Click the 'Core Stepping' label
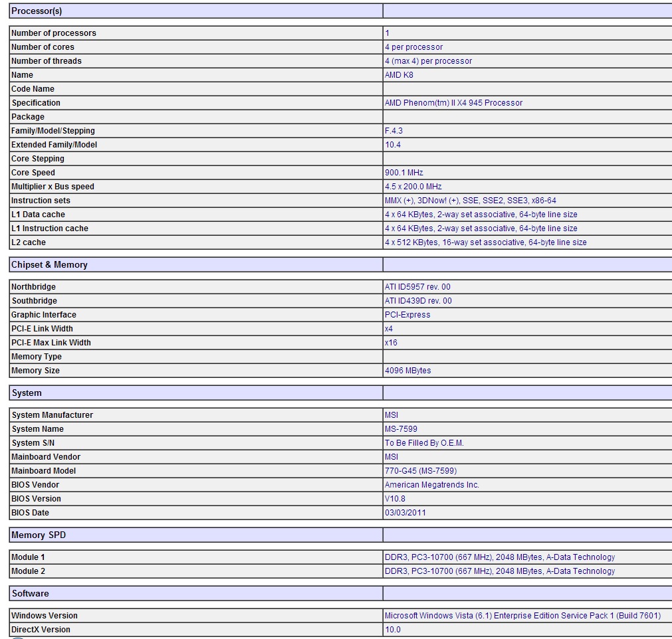Screen dimensions: 672x639 pyautogui.click(x=38, y=159)
